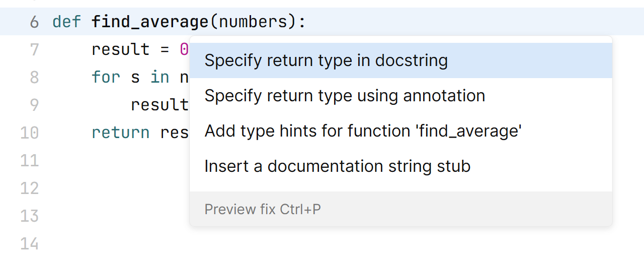
Task: Click line number 7 in the gutter
Action: click(34, 50)
